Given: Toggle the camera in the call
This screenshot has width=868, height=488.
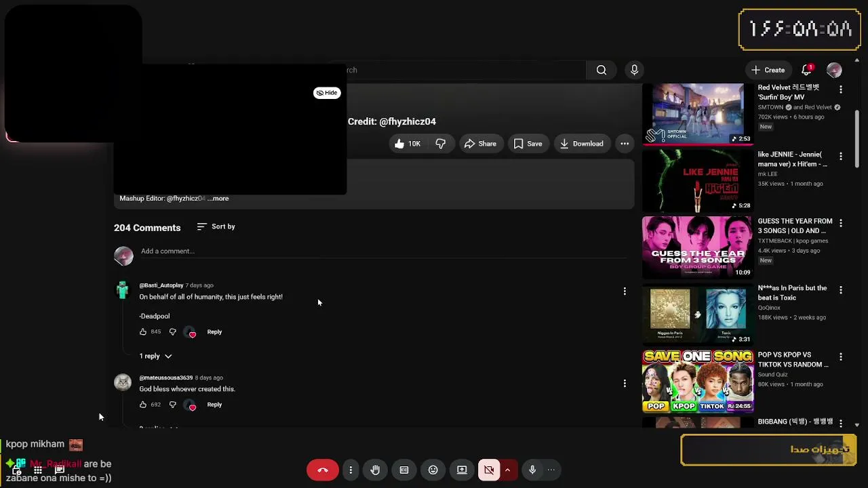Looking at the screenshot, I should (489, 470).
